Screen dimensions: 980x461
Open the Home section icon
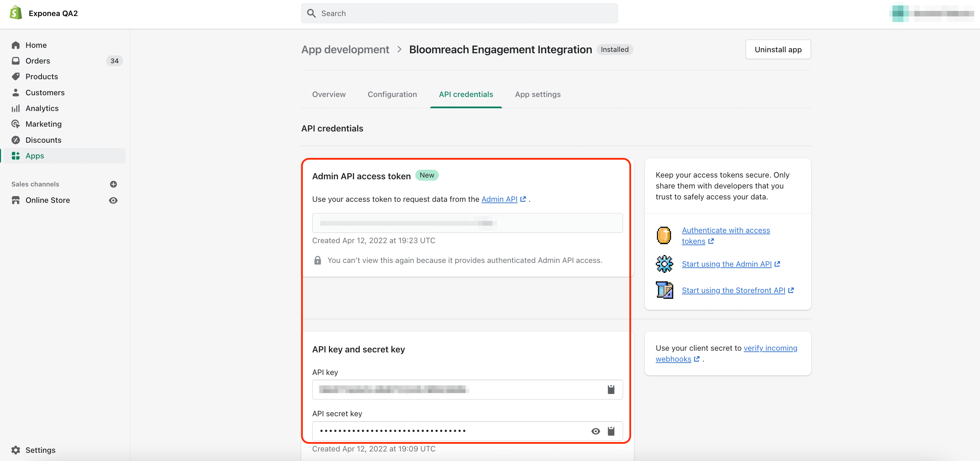click(x=16, y=45)
